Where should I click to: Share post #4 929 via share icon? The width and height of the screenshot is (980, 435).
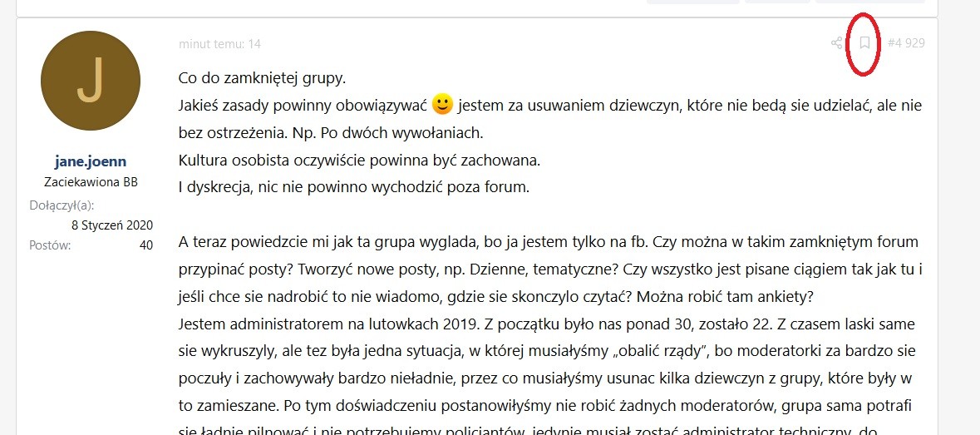coord(836,43)
